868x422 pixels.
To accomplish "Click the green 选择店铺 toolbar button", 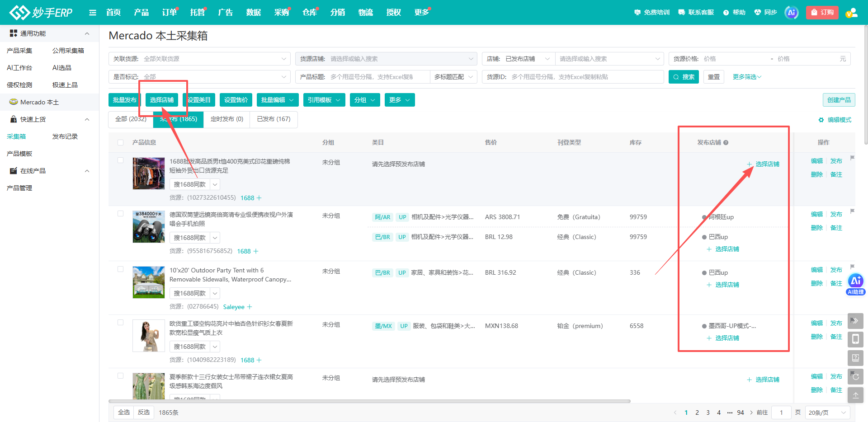I will point(162,100).
